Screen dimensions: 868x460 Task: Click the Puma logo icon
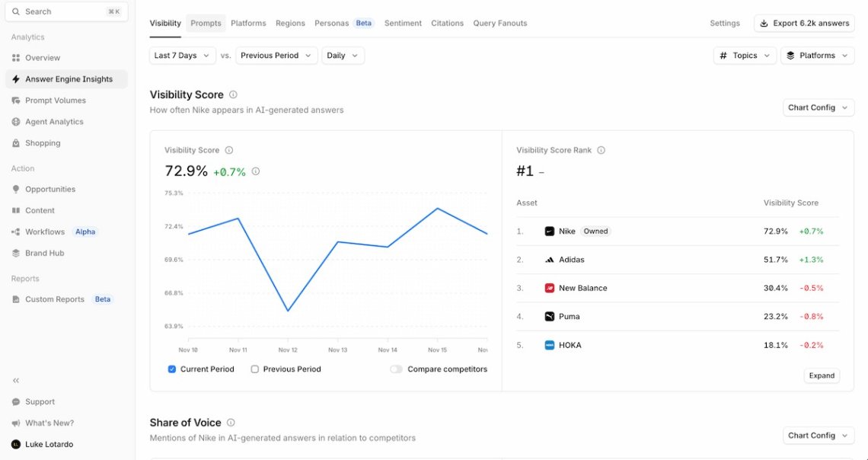(549, 317)
